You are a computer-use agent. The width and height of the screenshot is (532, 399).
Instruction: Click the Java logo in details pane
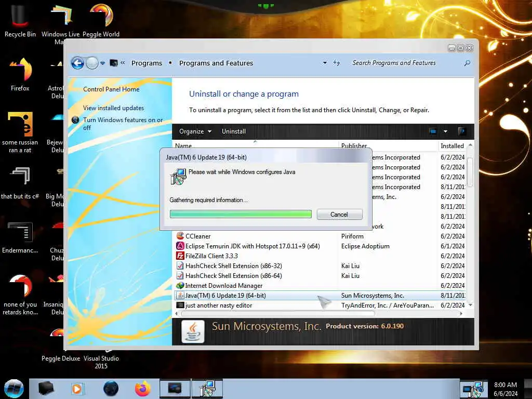tap(193, 331)
